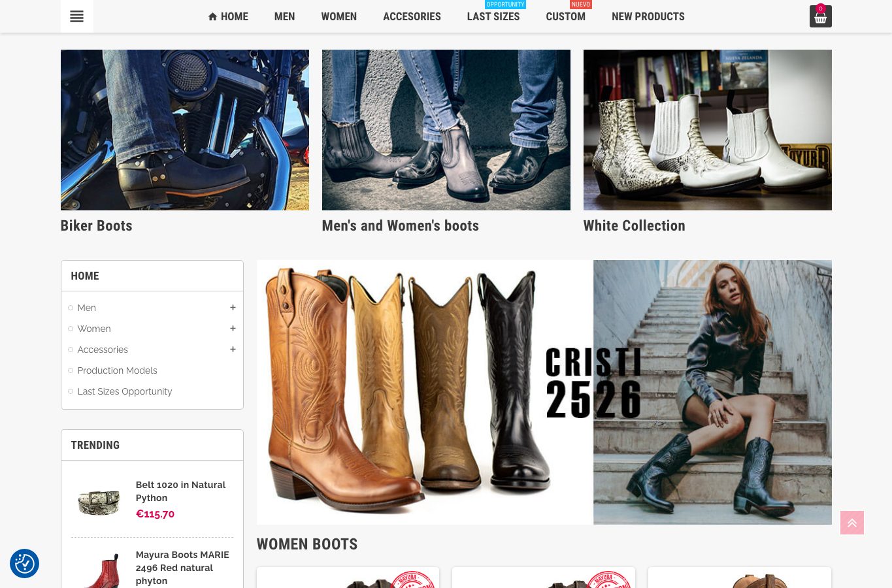Click the White Collection banner image

708,130
